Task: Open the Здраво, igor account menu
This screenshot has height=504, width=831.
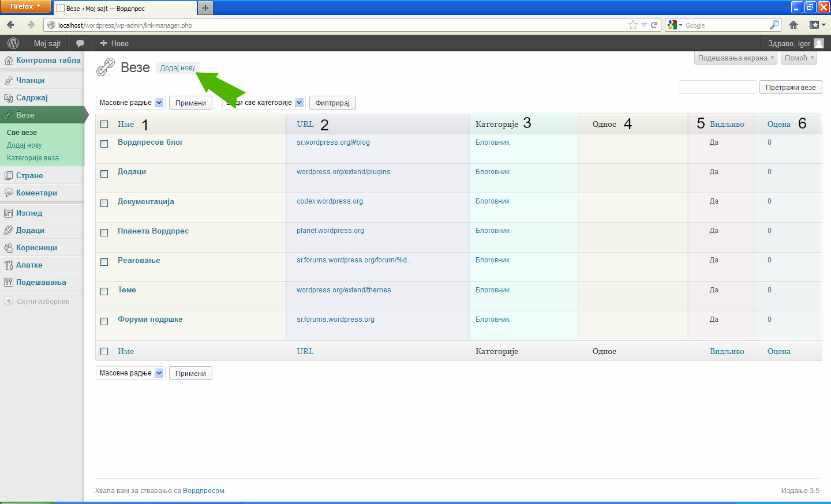Action: [x=796, y=43]
